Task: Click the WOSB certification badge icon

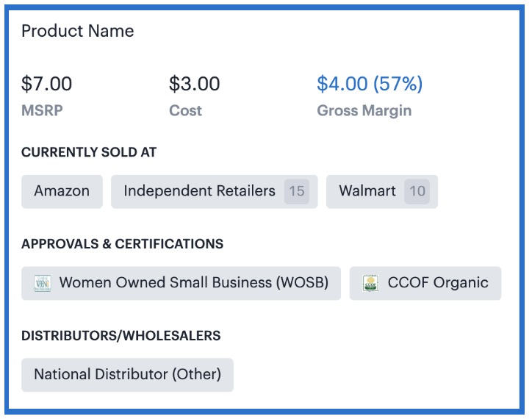Action: 43,283
